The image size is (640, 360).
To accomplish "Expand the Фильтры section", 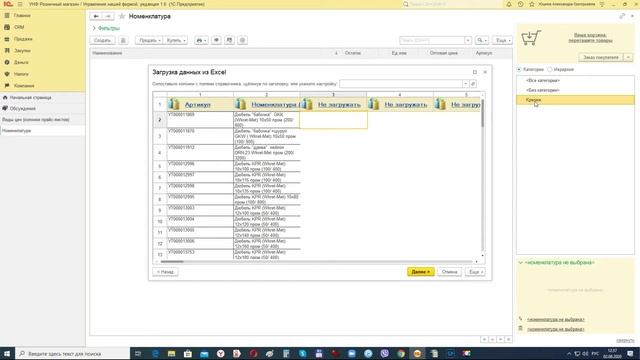I will point(106,28).
